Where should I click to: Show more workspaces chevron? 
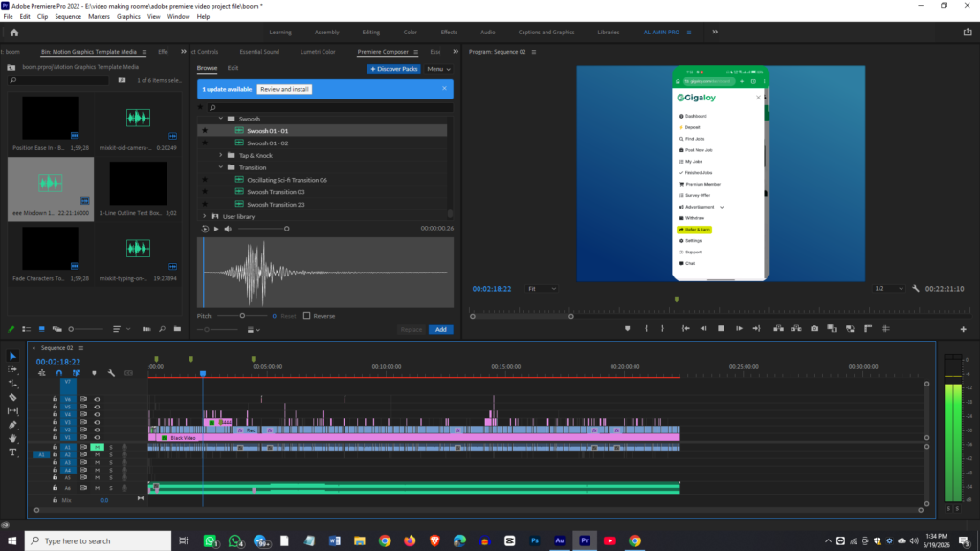715,32
